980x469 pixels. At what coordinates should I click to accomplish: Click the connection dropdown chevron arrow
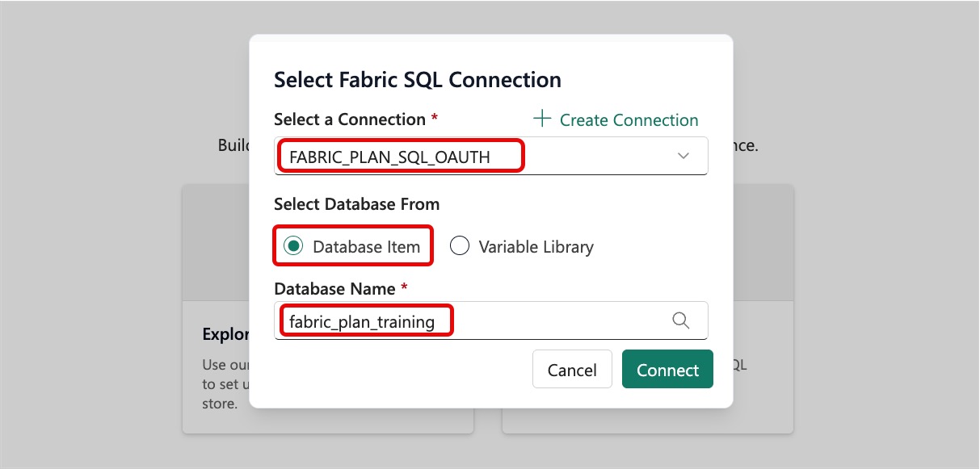point(683,156)
